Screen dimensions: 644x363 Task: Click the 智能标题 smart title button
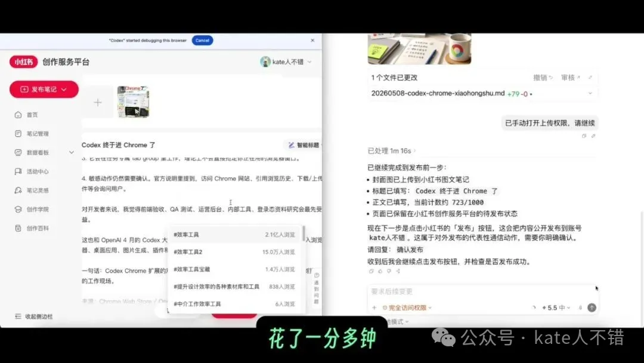tap(304, 145)
